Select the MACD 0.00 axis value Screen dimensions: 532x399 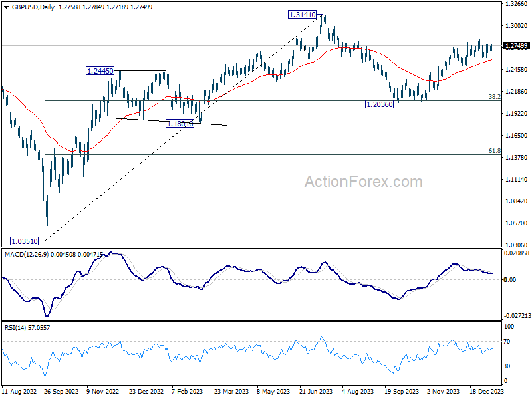(x=511, y=279)
